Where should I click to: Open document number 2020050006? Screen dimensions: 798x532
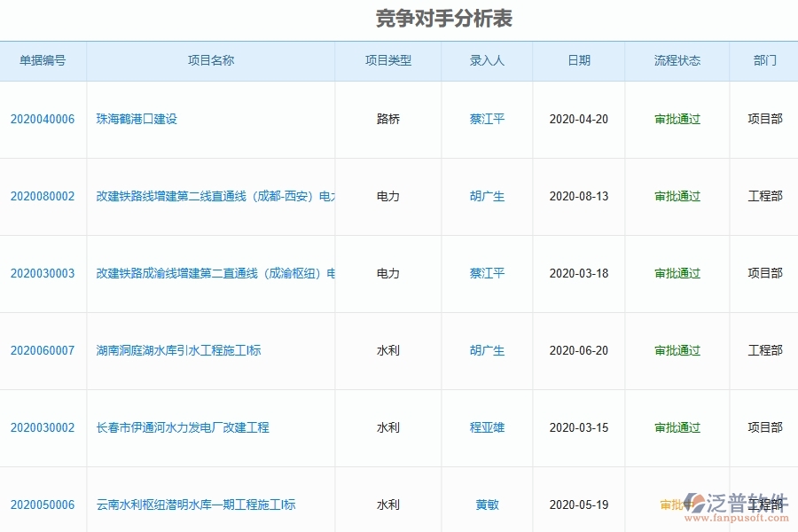[44, 504]
